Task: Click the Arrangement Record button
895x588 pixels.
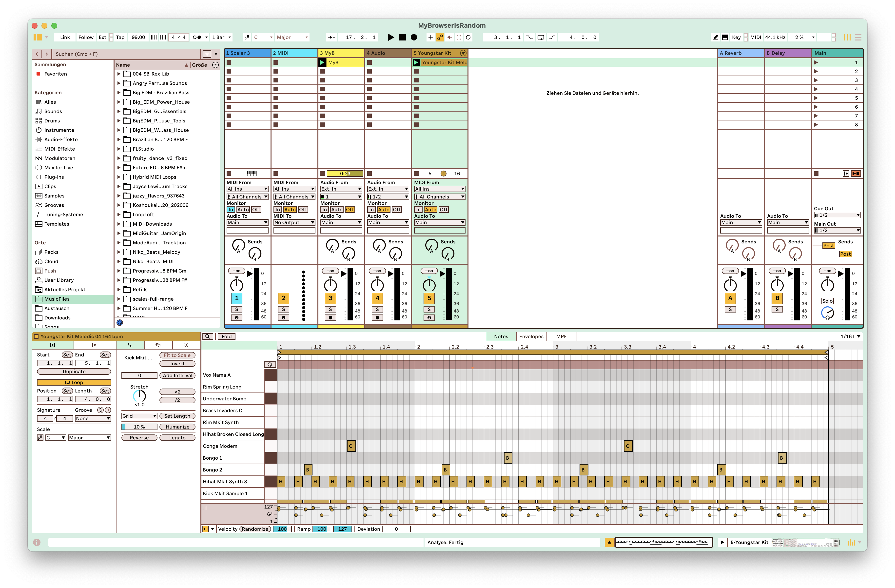Action: pos(414,37)
